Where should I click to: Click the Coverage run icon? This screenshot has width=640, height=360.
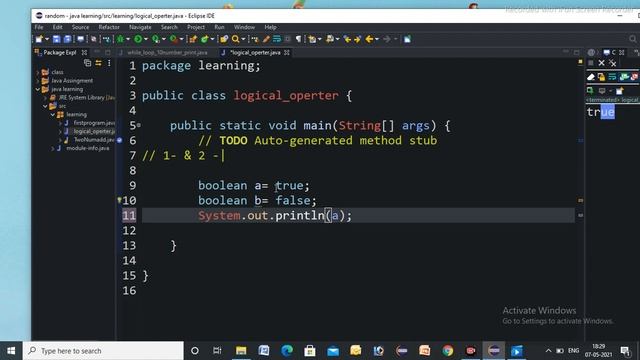coord(156,39)
